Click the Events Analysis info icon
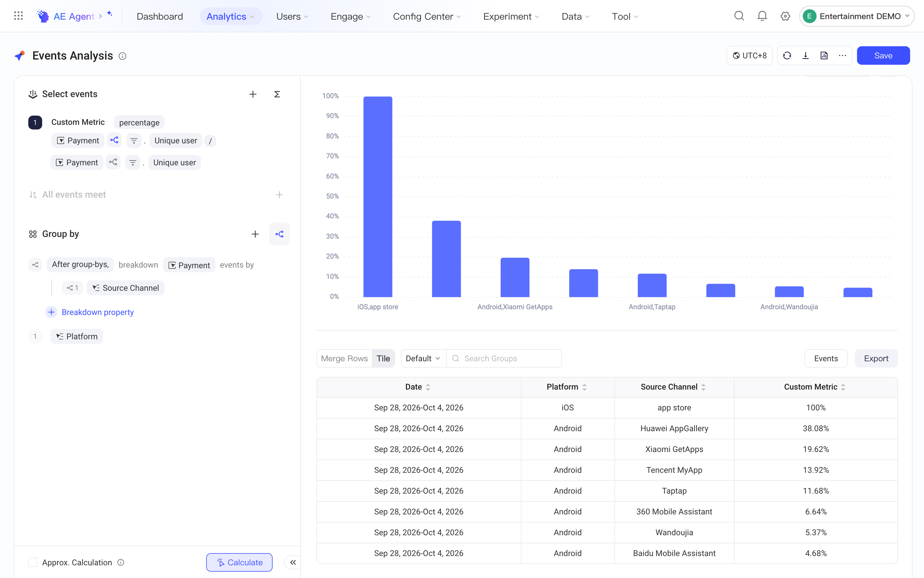Viewport: 924px width, 578px height. (122, 56)
